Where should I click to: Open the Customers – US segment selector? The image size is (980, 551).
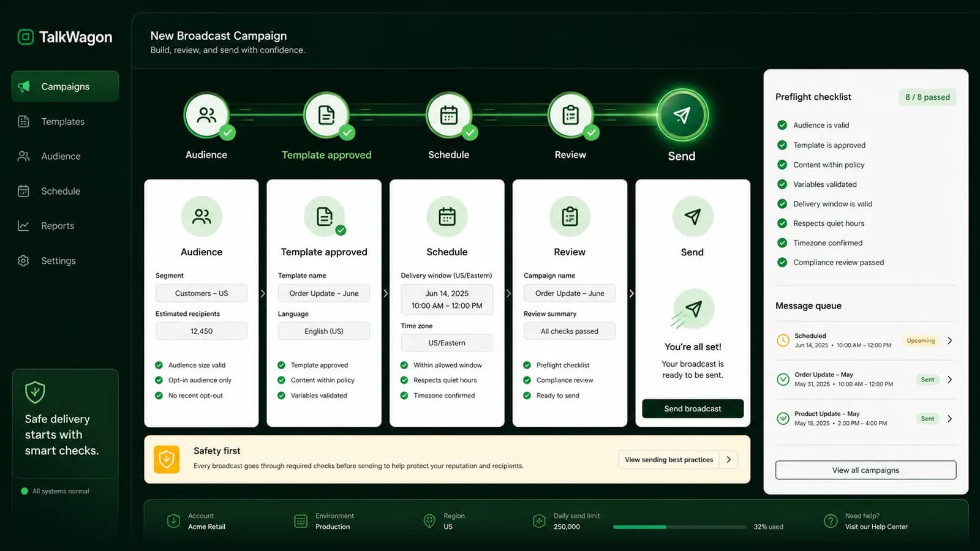202,293
